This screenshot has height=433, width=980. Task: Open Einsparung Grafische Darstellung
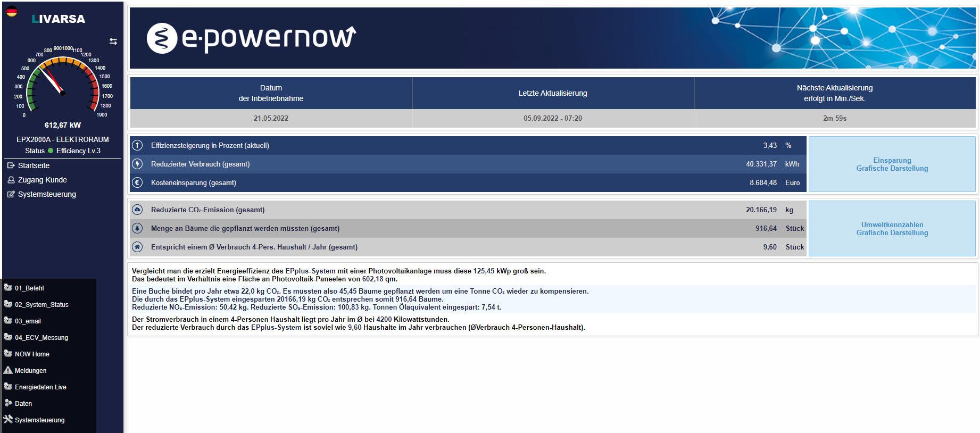pos(892,164)
